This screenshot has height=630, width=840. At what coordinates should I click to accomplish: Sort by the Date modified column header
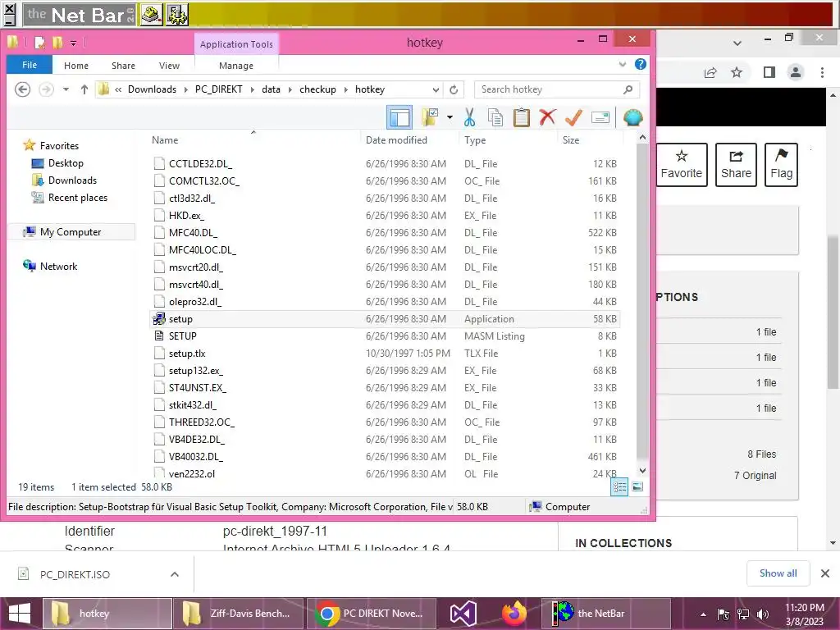tap(396, 139)
